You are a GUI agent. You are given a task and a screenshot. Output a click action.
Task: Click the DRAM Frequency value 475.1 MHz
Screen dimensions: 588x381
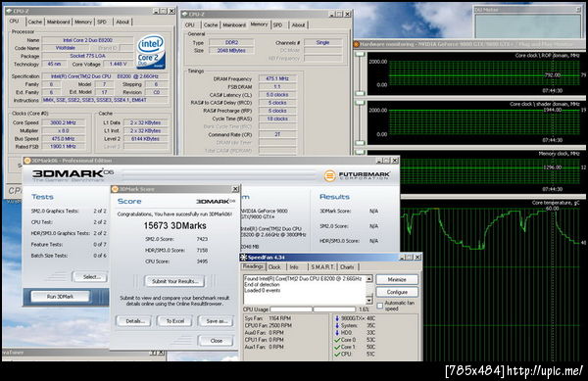(277, 78)
